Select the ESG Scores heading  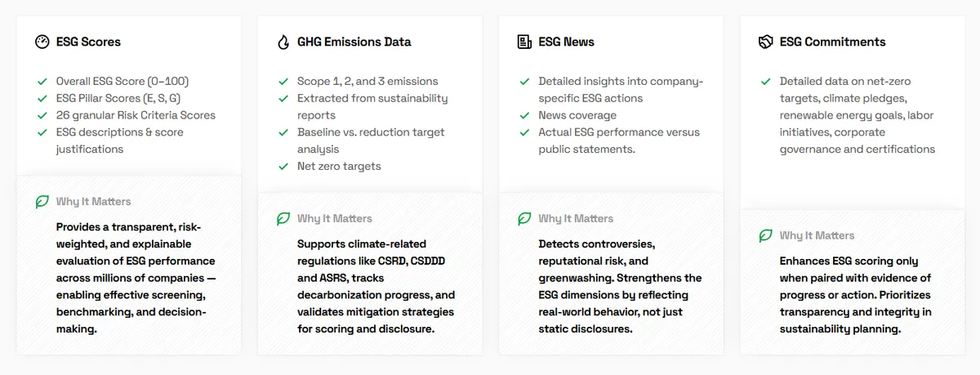tap(88, 42)
